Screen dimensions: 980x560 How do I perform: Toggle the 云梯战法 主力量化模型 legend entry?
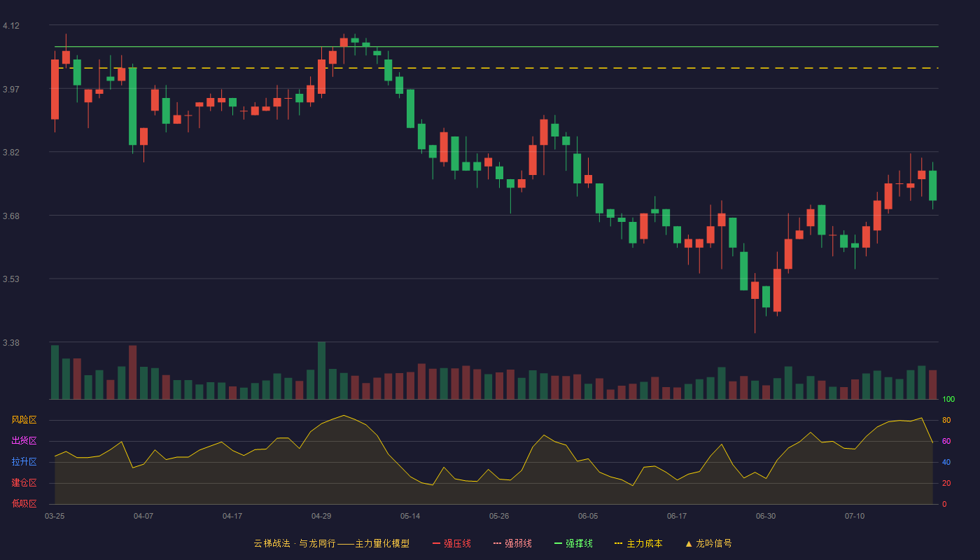pos(332,543)
